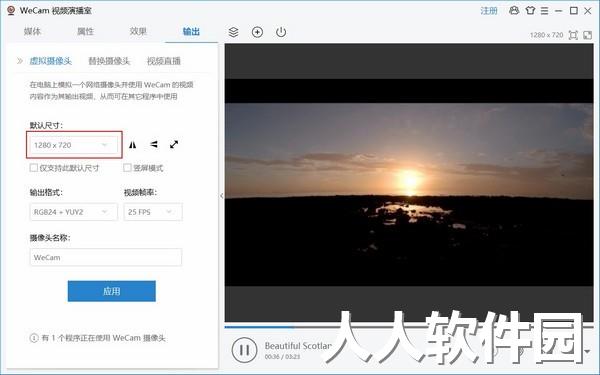Click the WeCam camera name input field
Screen dimensions: 600x375
click(106, 258)
